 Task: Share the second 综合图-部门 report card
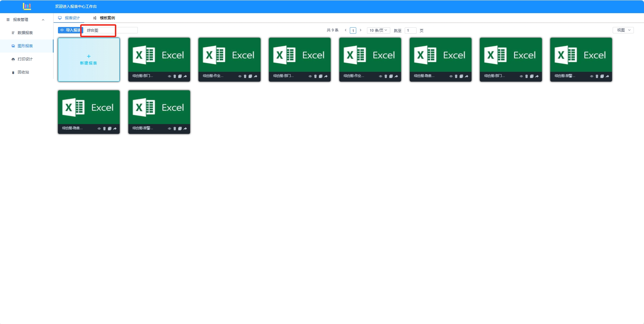(326, 76)
